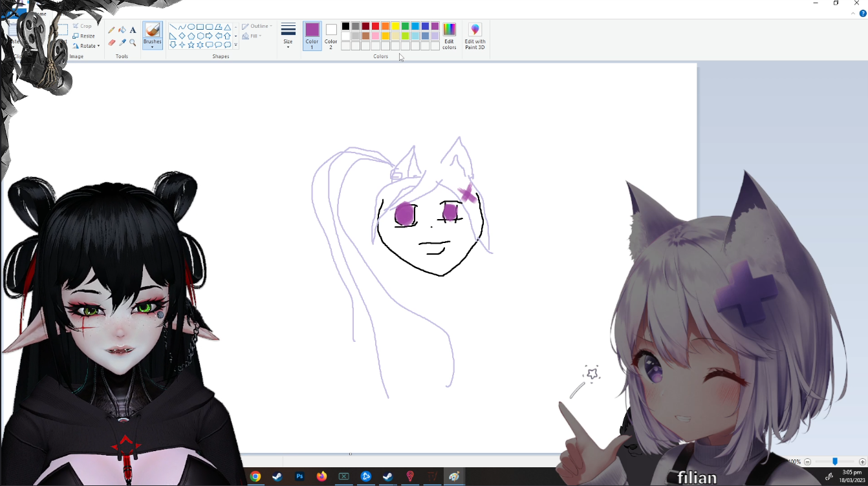Choose the five-point star shape
The width and height of the screenshot is (868, 486).
pos(191,45)
